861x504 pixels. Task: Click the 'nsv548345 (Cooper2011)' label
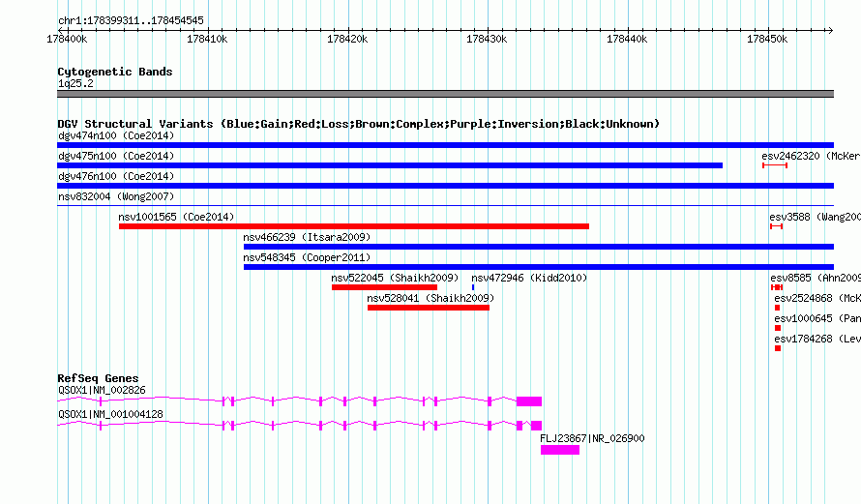(307, 257)
